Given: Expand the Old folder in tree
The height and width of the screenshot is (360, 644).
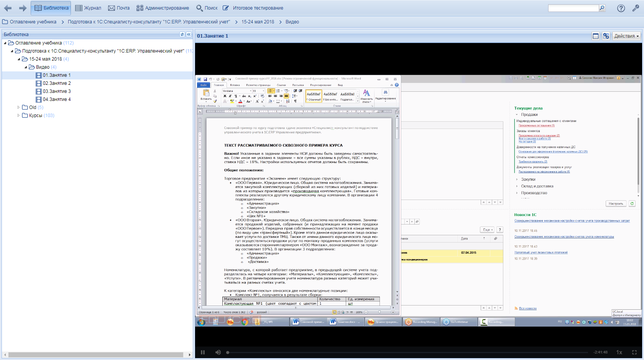Looking at the screenshot, I should click(x=18, y=107).
